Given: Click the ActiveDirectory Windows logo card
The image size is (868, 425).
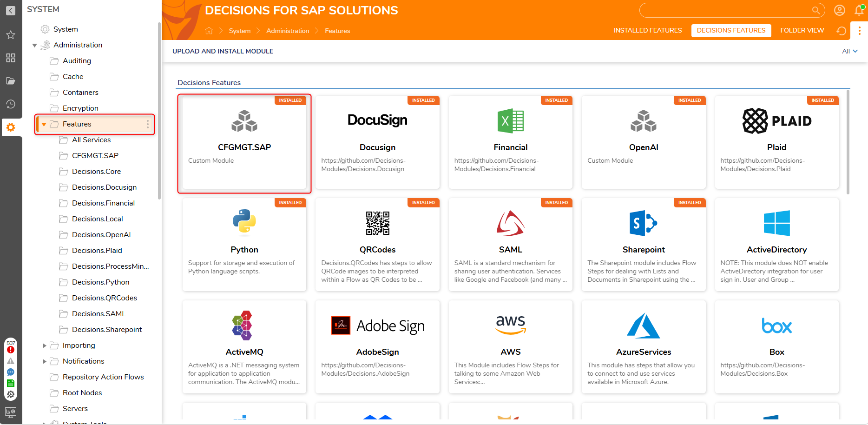Looking at the screenshot, I should [x=777, y=245].
